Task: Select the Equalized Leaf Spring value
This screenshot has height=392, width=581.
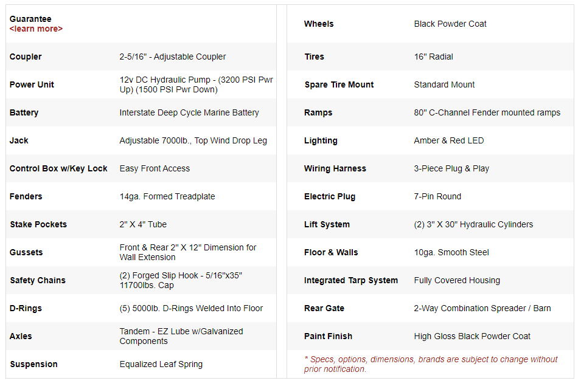Action: pyautogui.click(x=161, y=364)
